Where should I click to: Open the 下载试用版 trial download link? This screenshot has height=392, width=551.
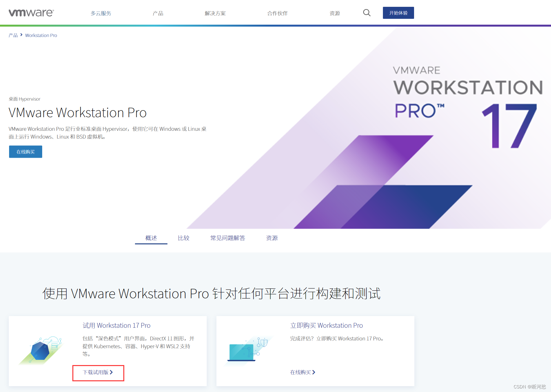coord(95,372)
